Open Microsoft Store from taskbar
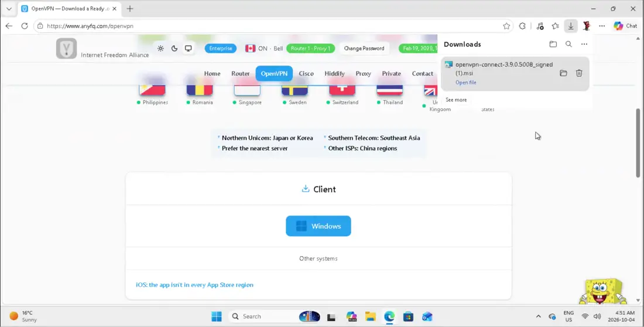The image size is (644, 327). tap(408, 316)
